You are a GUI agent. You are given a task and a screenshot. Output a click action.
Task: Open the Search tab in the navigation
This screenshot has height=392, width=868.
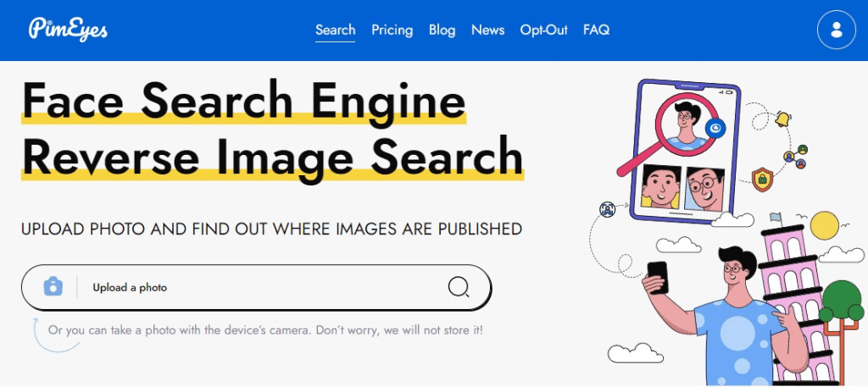coord(336,30)
